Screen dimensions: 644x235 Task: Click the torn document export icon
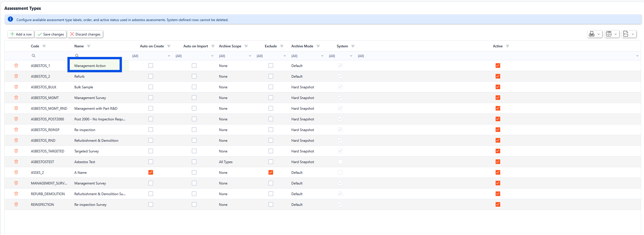(x=626, y=34)
